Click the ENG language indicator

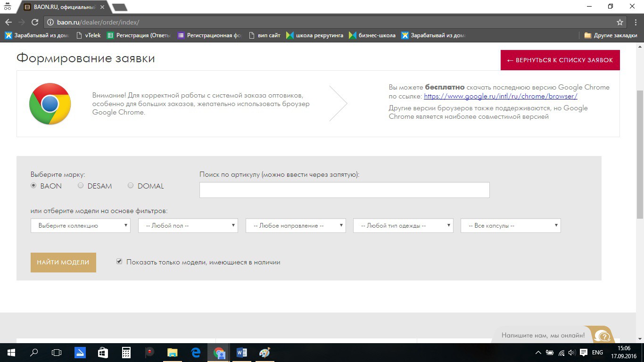click(x=597, y=353)
